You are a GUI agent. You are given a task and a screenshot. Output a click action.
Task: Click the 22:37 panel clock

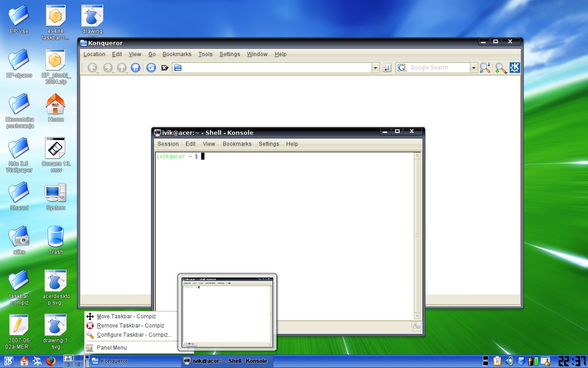571,361
